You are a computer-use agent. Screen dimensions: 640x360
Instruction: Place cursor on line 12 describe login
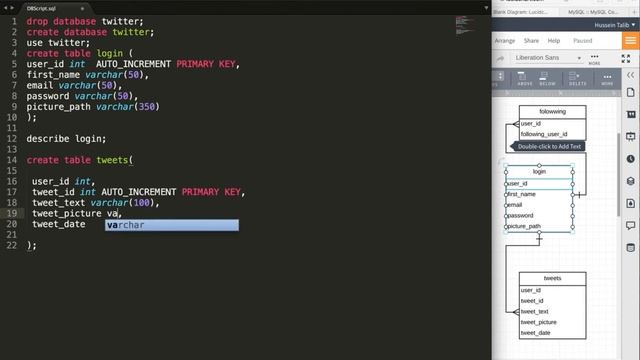click(66, 139)
